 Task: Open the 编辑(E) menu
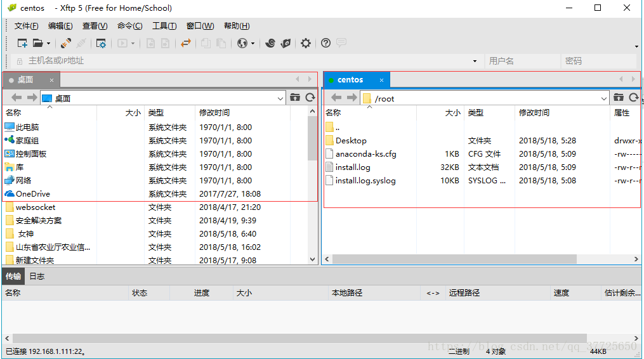click(x=60, y=26)
